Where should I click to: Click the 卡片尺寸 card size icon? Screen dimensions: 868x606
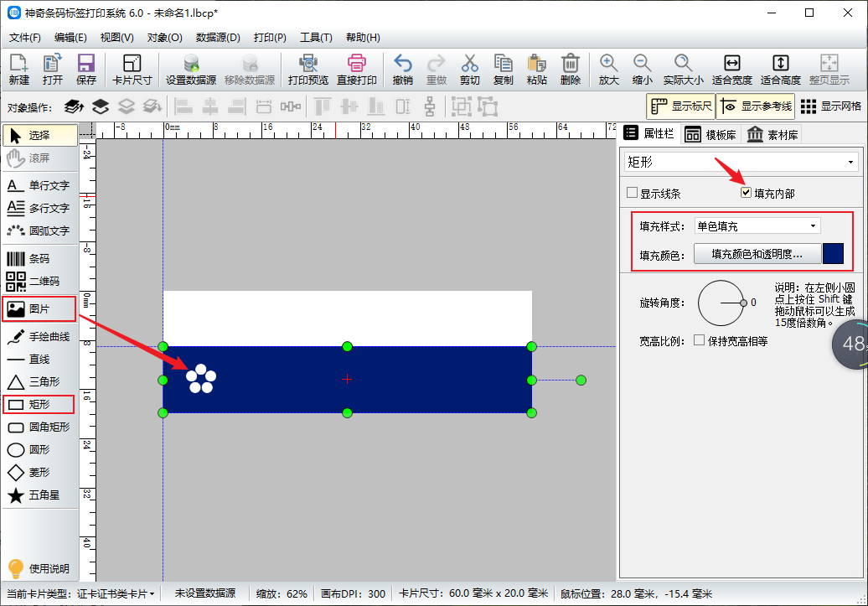pyautogui.click(x=132, y=70)
